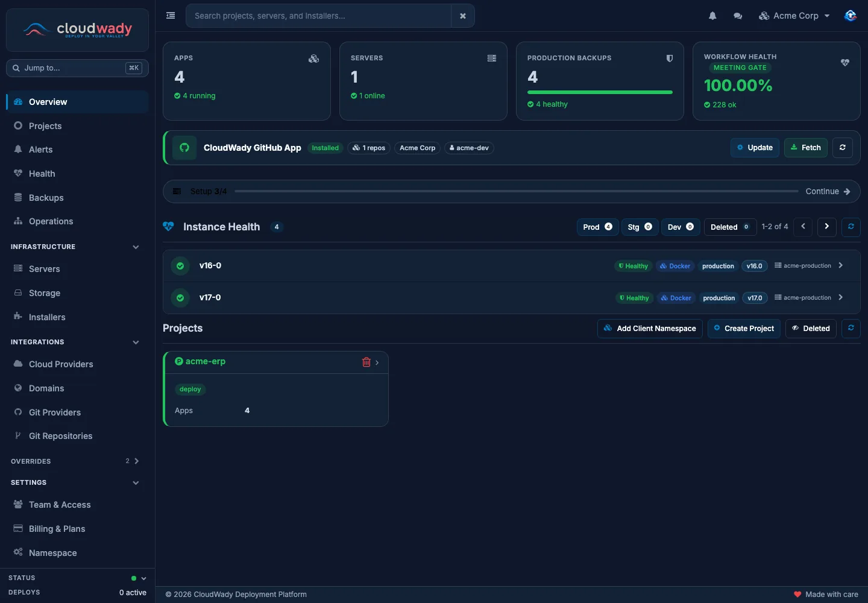Open Team & Access settings
The width and height of the screenshot is (868, 603).
(77, 505)
